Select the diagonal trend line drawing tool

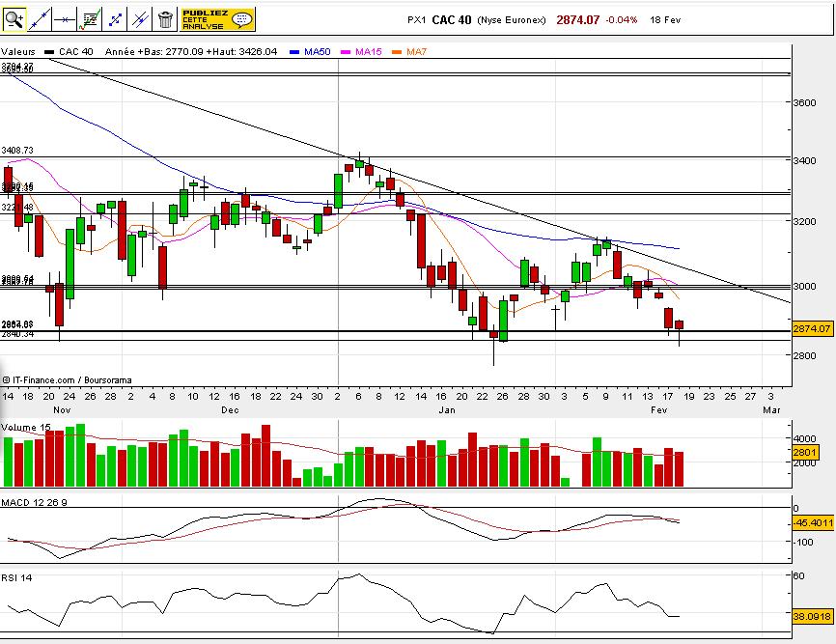(40, 19)
